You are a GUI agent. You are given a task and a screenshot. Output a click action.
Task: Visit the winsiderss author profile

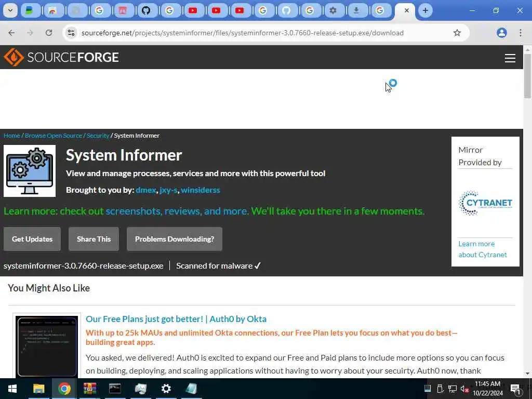[201, 190]
